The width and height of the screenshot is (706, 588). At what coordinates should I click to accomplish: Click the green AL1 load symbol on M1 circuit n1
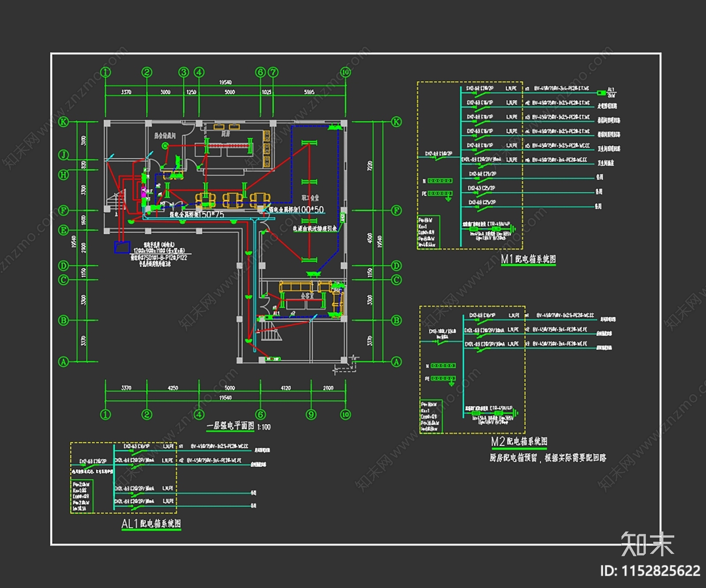(601, 93)
